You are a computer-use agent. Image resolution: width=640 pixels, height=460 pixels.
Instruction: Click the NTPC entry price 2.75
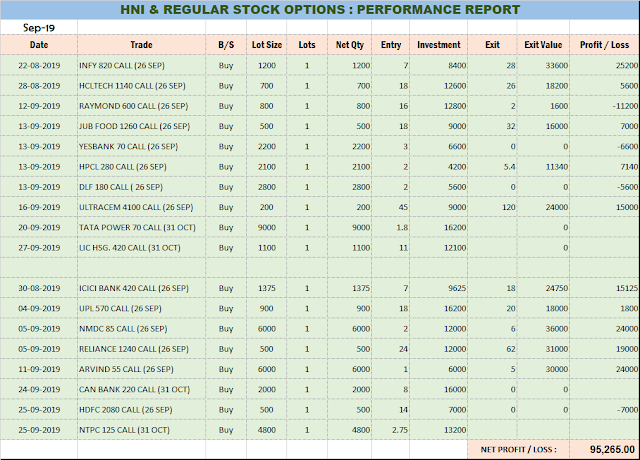pos(400,430)
